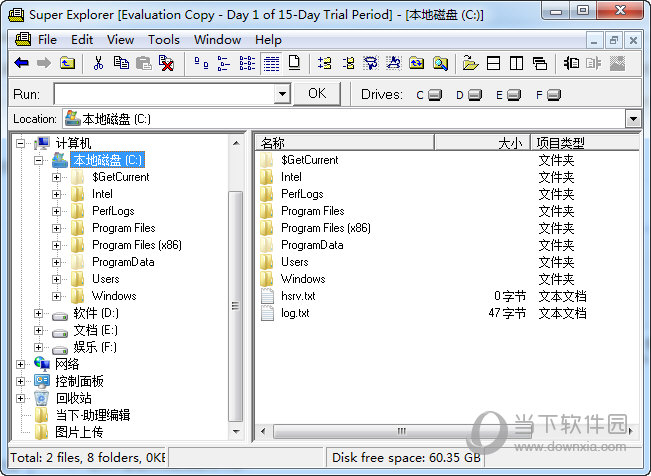Viewport: 651px width, 476px height.
Task: Expand the Program Files tree folder
Action: [56, 228]
